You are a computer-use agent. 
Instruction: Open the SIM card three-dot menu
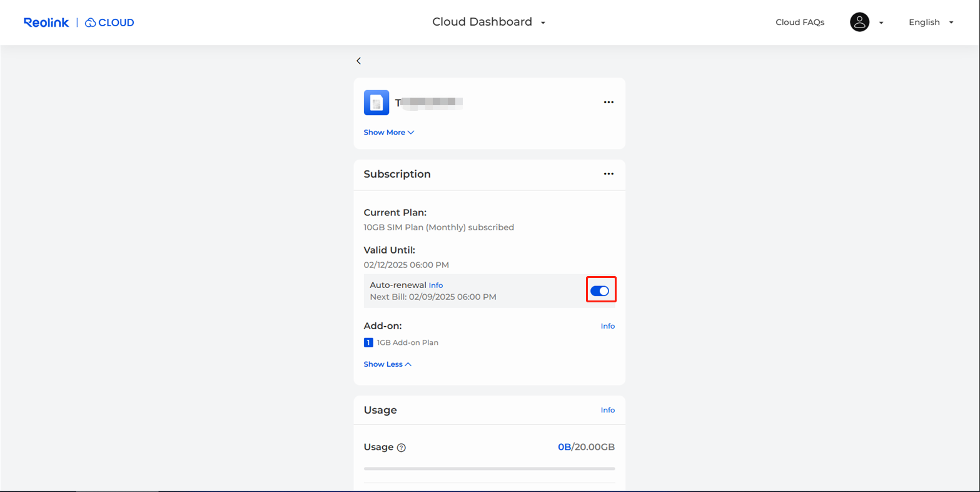tap(609, 102)
